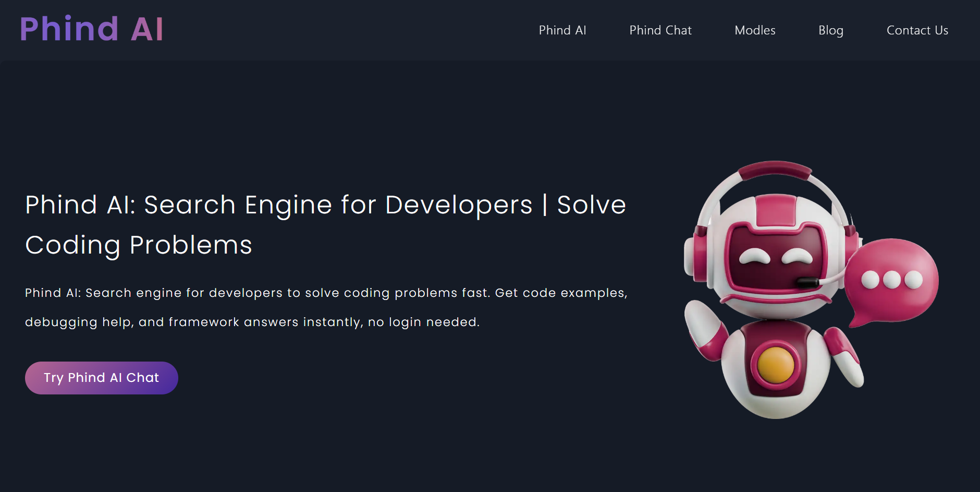Click the robot's lowered right arm
980x492 pixels.
[x=844, y=356]
